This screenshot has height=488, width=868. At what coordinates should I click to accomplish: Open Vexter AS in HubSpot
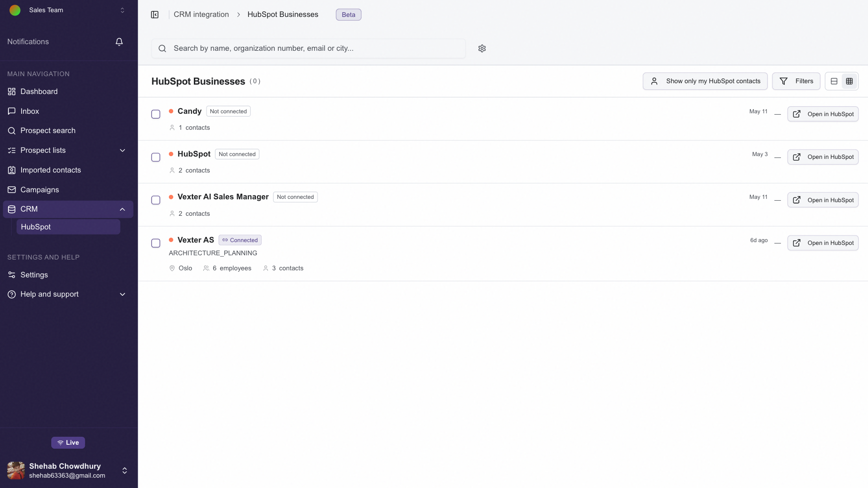pos(823,243)
